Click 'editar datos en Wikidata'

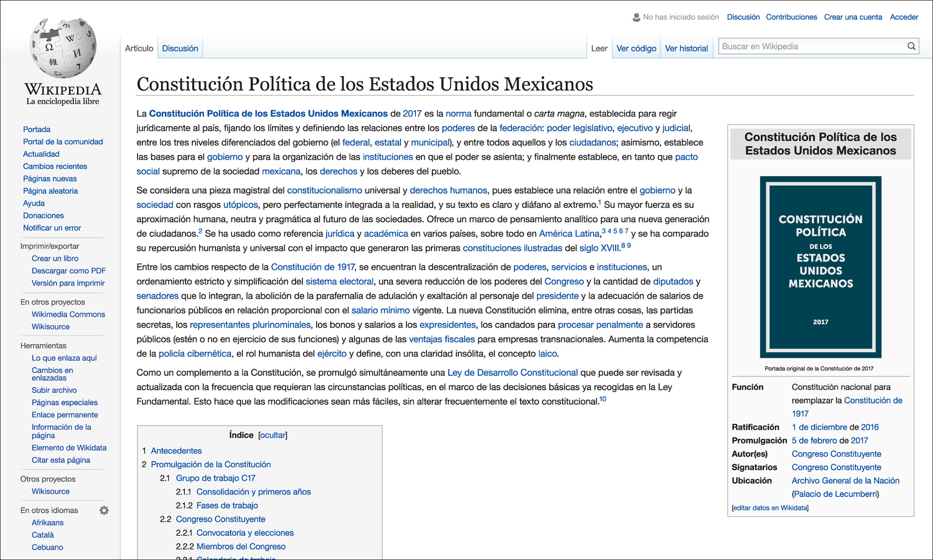tap(770, 508)
